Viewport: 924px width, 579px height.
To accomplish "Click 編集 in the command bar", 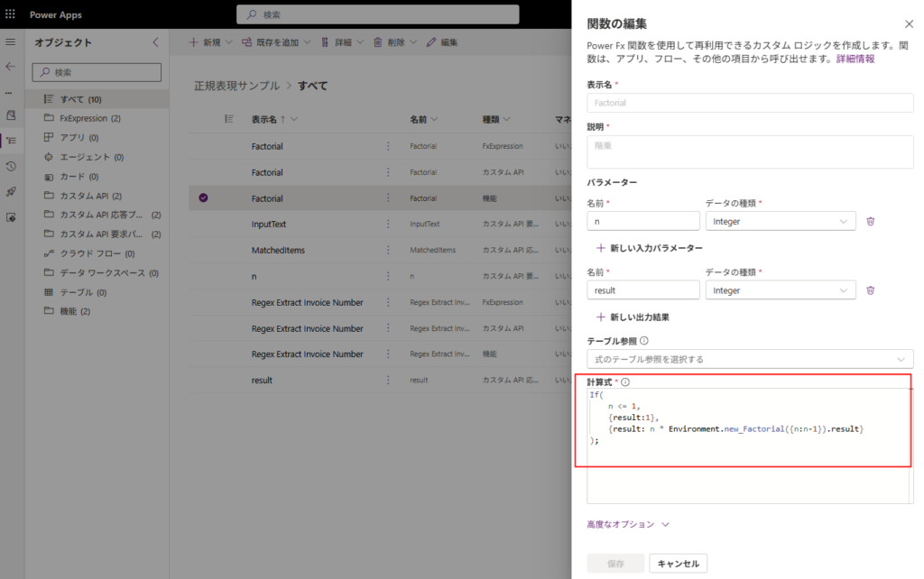I will tap(442, 42).
